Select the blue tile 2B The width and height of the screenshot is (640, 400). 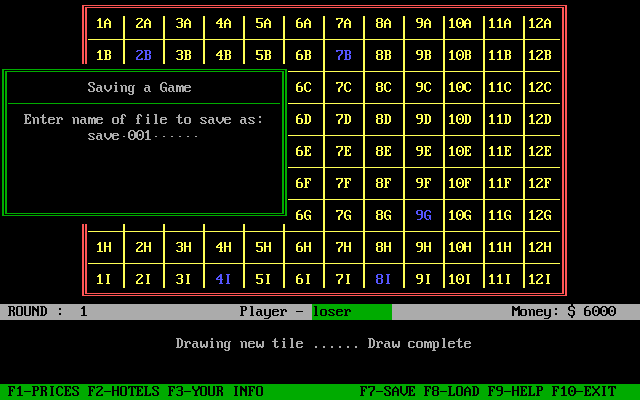click(144, 56)
